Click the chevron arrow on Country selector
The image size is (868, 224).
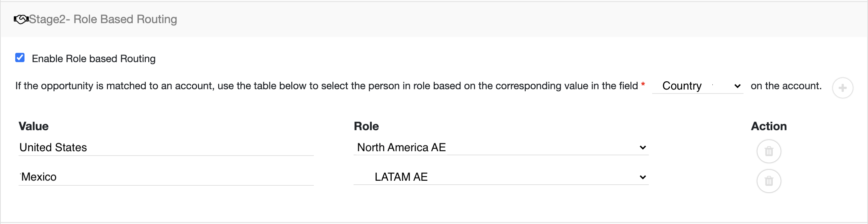(x=737, y=86)
